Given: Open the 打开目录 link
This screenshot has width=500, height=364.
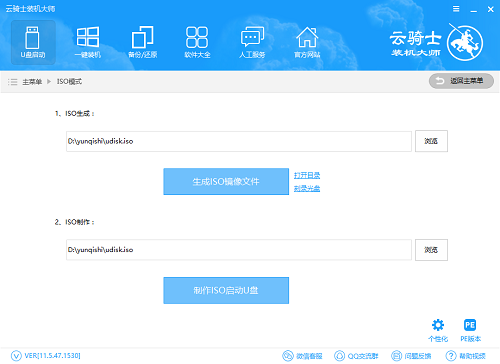Looking at the screenshot, I should click(x=307, y=175).
